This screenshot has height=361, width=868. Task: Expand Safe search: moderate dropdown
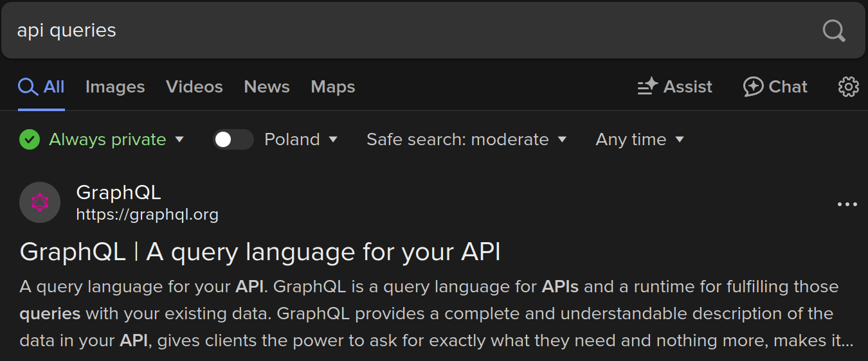click(467, 139)
